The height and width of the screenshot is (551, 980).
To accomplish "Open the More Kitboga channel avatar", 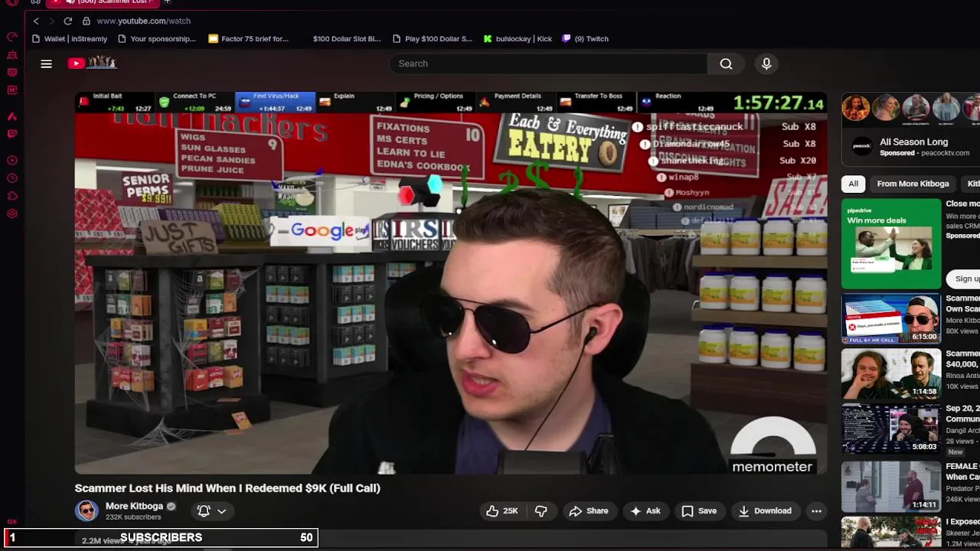I will [87, 510].
